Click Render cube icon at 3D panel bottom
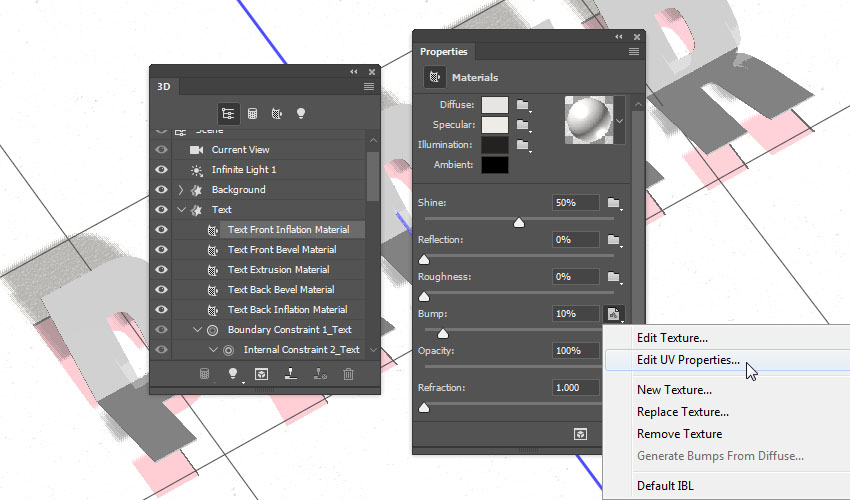Screen dimensions: 850x500 [x=261, y=374]
